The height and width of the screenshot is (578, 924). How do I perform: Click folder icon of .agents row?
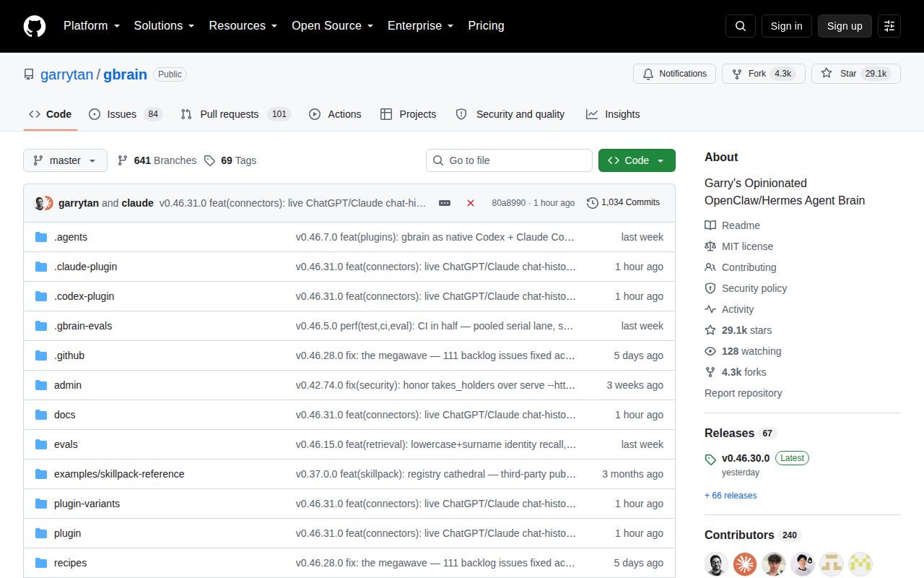[41, 237]
